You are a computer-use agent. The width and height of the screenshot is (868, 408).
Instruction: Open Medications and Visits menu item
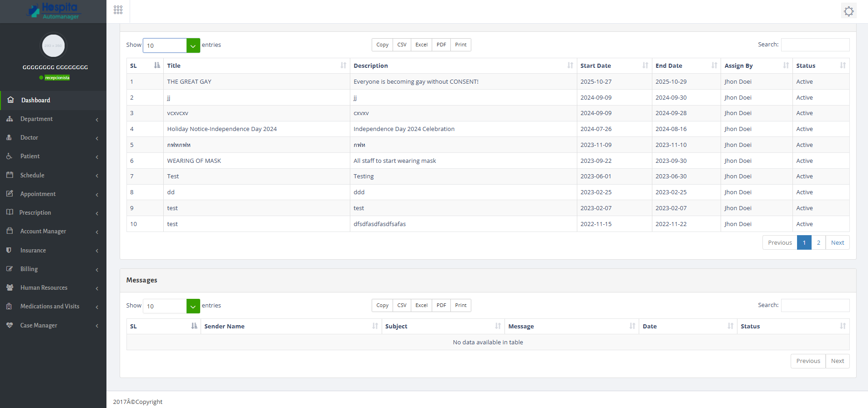point(53,306)
